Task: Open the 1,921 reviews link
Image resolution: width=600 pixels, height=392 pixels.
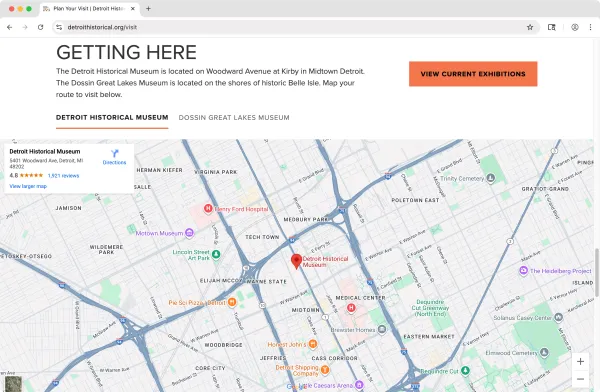Action: coord(64,176)
